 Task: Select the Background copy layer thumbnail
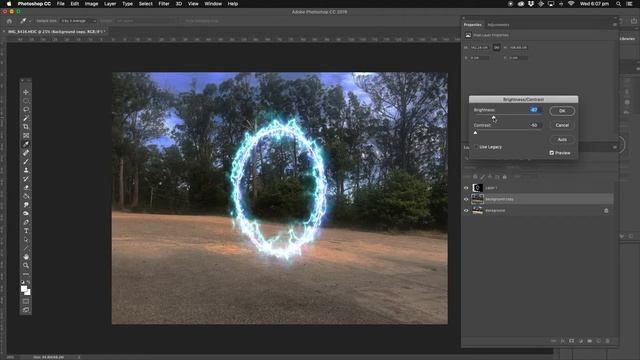(477, 199)
